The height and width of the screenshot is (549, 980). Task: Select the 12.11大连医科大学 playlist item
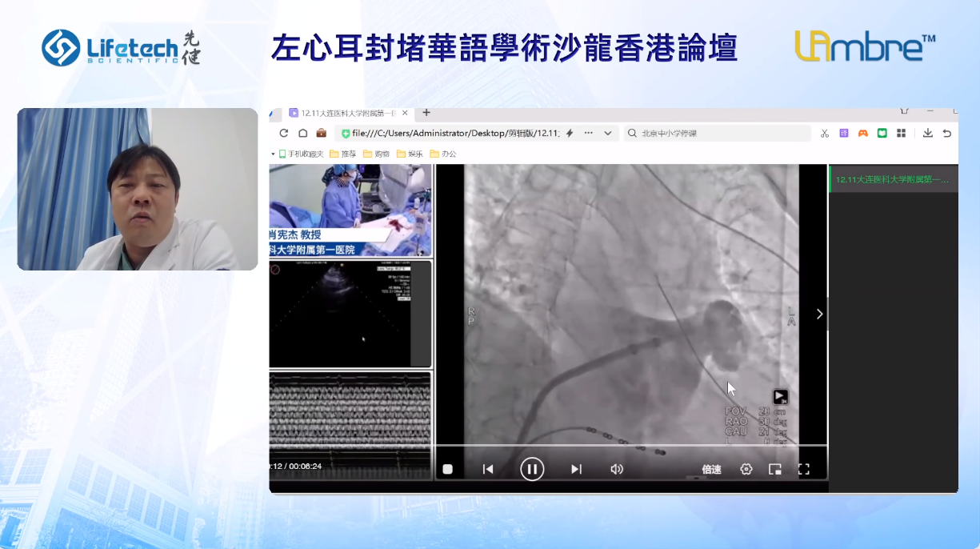tap(892, 179)
